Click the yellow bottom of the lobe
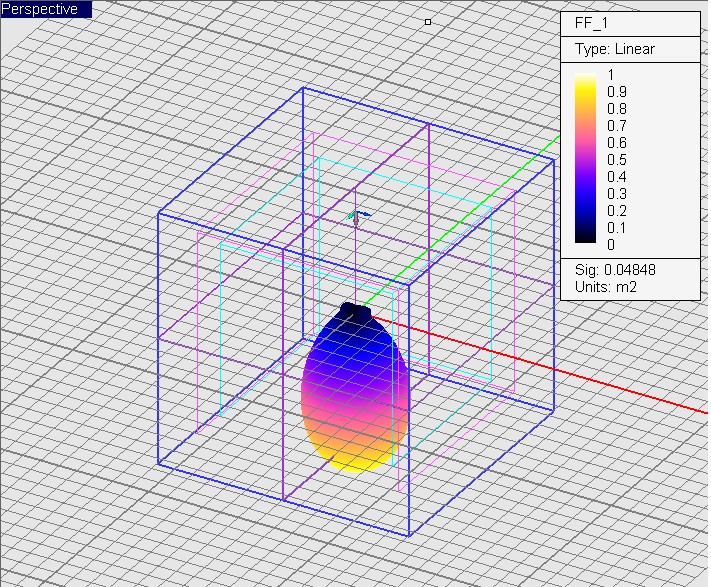 pyautogui.click(x=356, y=457)
